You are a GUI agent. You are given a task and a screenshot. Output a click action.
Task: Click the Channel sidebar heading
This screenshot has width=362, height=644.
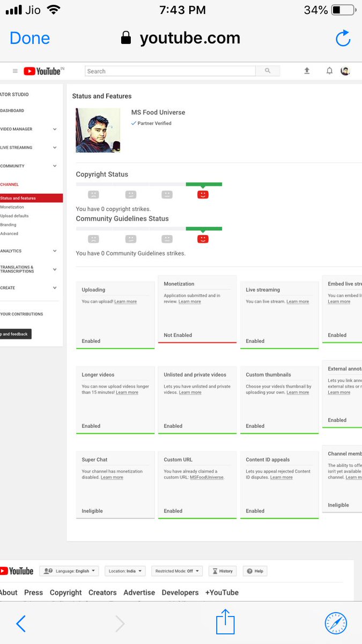coord(10,184)
